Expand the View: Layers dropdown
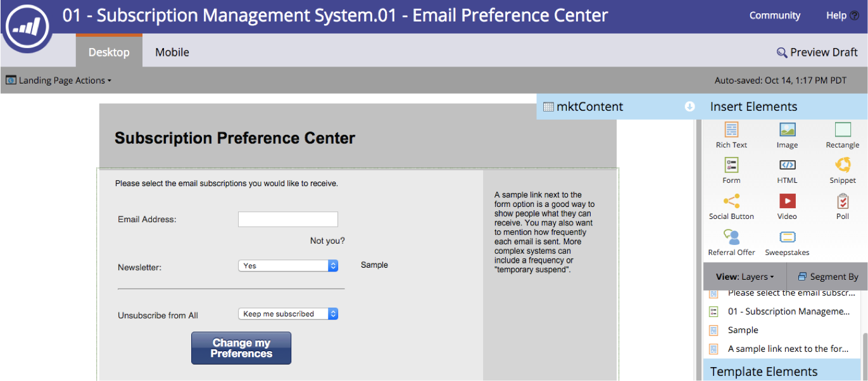 pos(745,277)
